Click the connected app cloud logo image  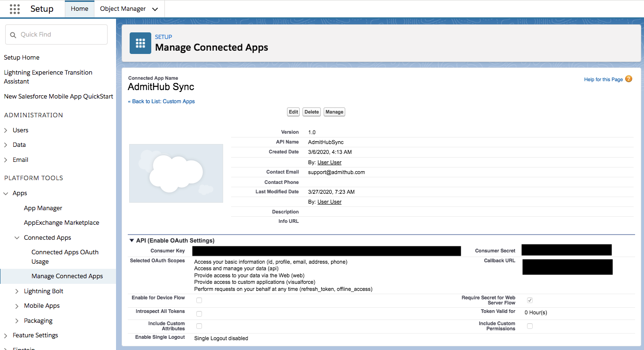[x=176, y=173]
